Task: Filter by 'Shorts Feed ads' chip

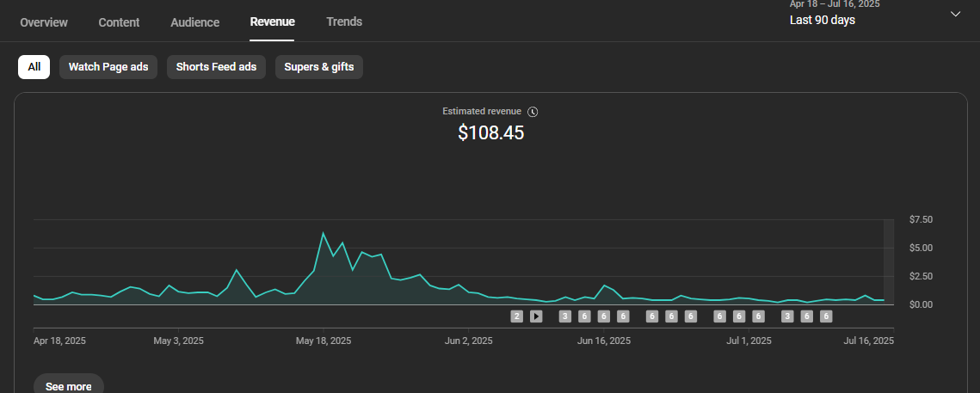Action: coord(216,67)
